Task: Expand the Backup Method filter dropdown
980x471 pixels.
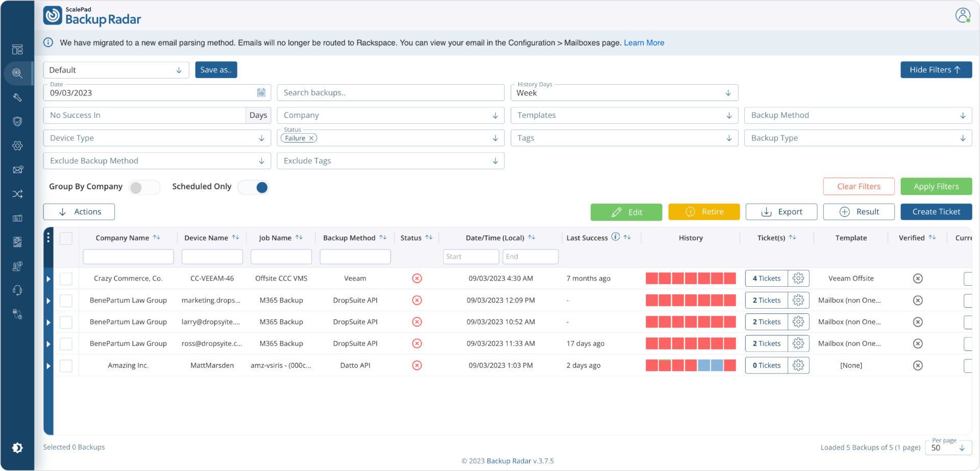Action: [857, 115]
